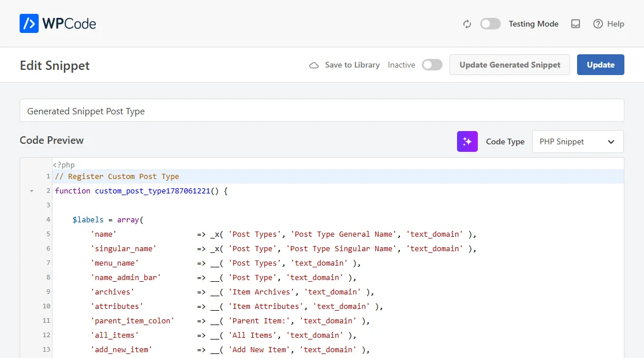Click 'singular_name' key in code
644x358 pixels.
123,249
